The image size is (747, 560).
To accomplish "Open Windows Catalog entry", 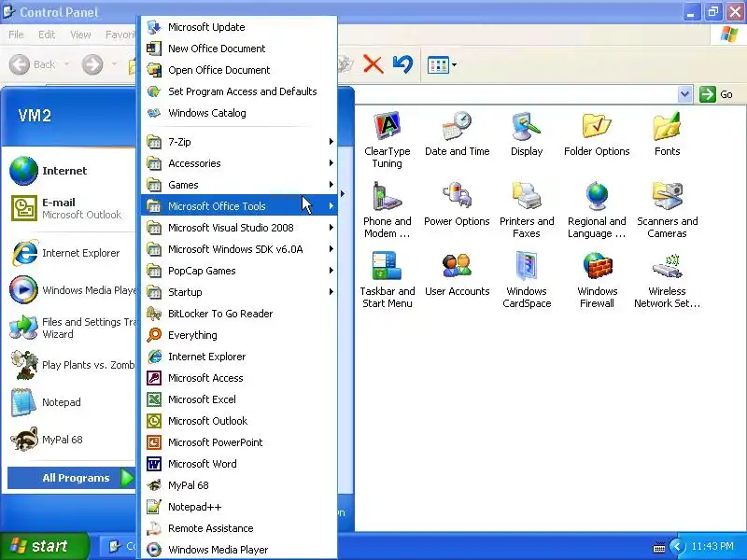I will [x=239, y=112].
